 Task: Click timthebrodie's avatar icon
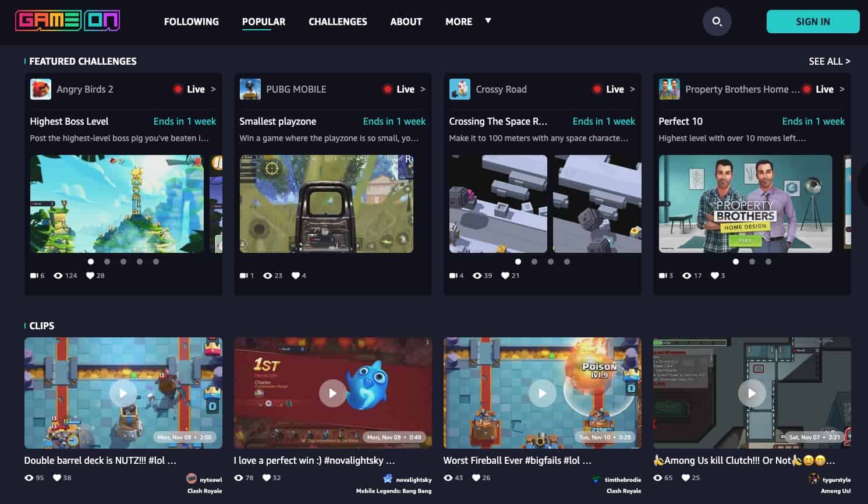[596, 480]
